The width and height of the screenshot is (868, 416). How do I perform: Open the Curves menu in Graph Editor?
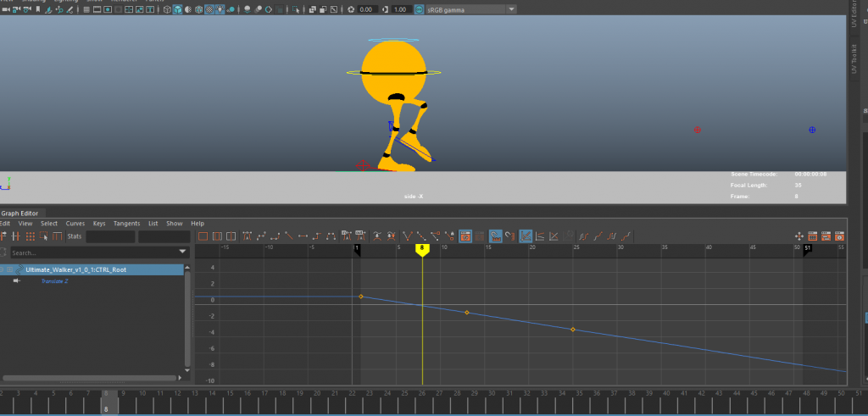pos(75,224)
